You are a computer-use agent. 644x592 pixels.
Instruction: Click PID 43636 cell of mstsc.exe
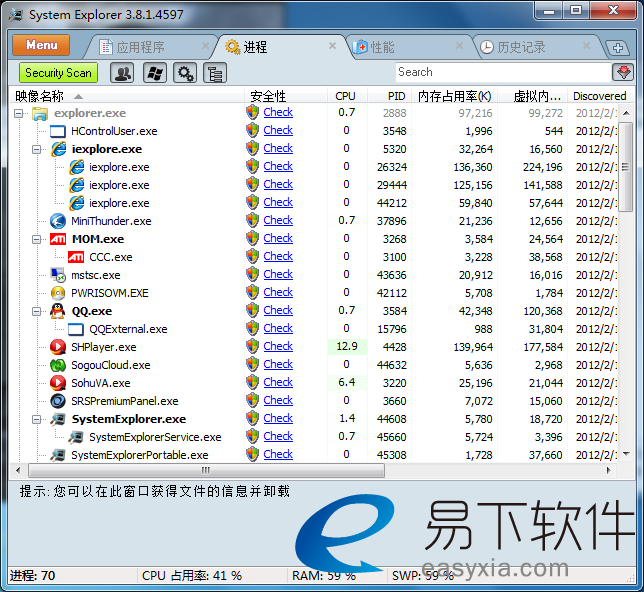click(x=392, y=275)
